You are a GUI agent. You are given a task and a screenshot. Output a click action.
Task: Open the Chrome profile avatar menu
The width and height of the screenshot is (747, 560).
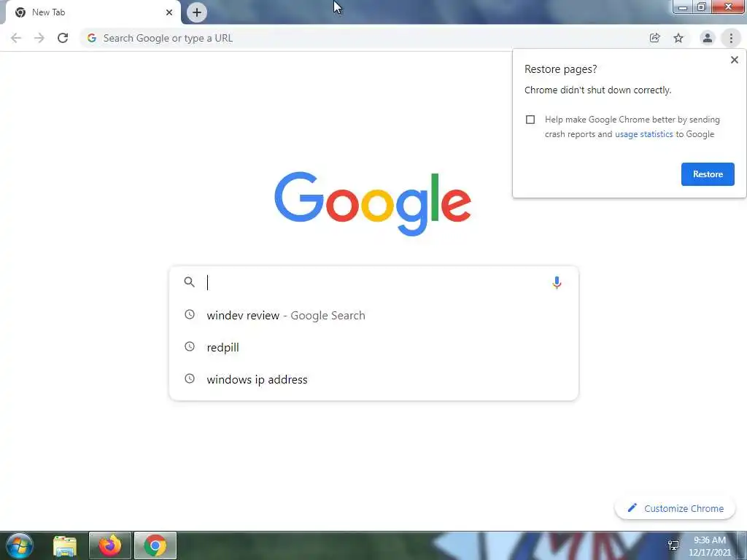(708, 38)
